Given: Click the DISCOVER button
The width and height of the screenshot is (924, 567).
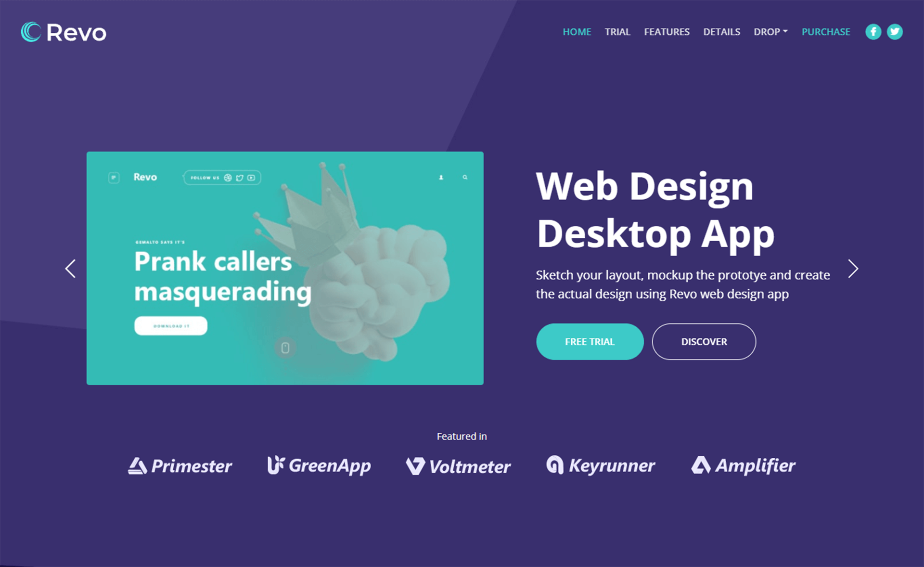Looking at the screenshot, I should pyautogui.click(x=705, y=341).
